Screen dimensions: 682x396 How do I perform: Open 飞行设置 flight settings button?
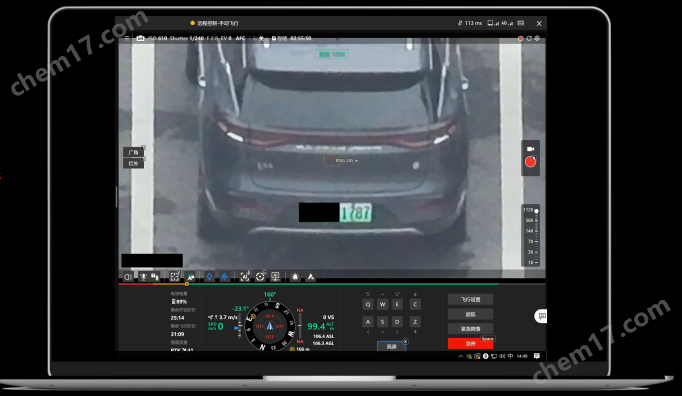(470, 299)
